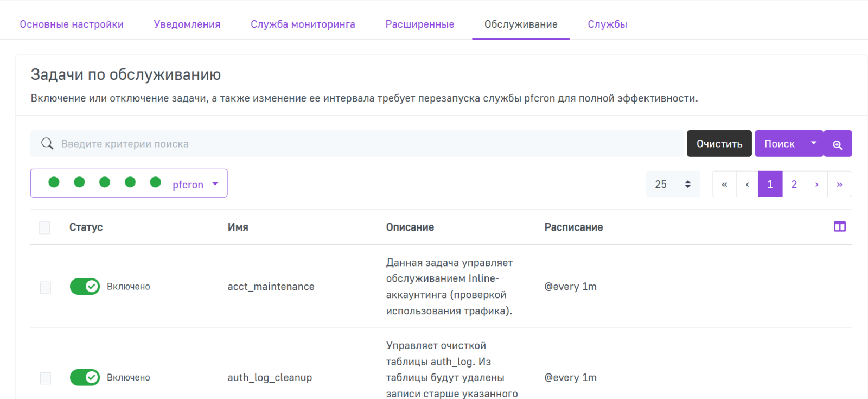Screen dimensions: 868x399
Task: Switch to the Уведомления tab
Action: pyautogui.click(x=187, y=24)
